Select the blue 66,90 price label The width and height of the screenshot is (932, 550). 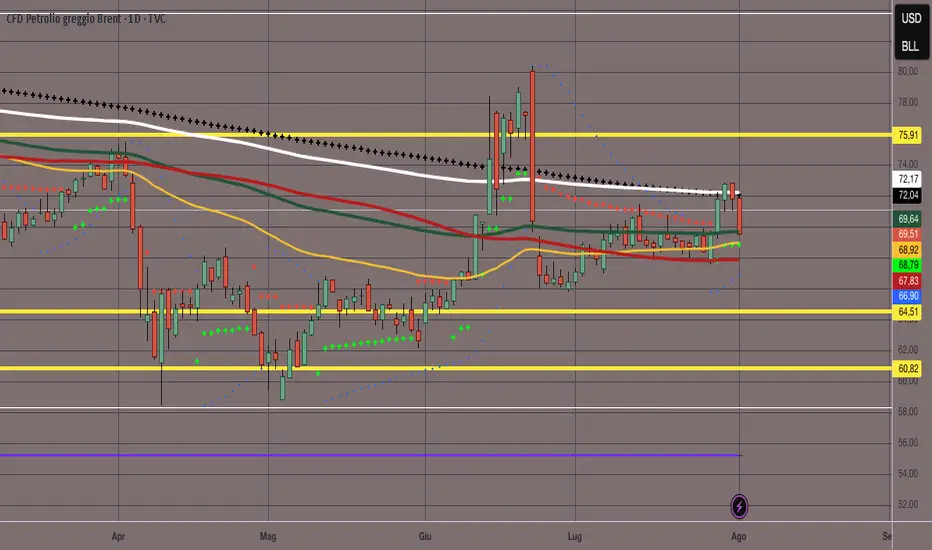point(908,296)
